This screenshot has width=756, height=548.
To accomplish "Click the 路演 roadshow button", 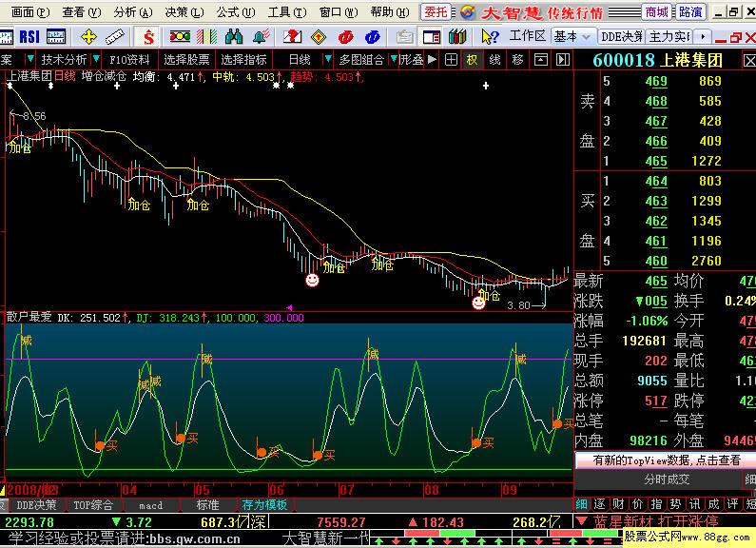I will (690, 12).
